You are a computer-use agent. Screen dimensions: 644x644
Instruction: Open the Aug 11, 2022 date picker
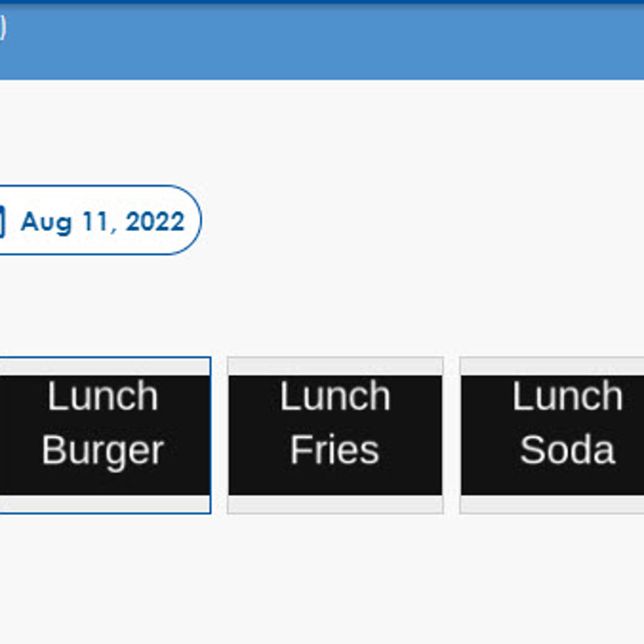tap(101, 221)
